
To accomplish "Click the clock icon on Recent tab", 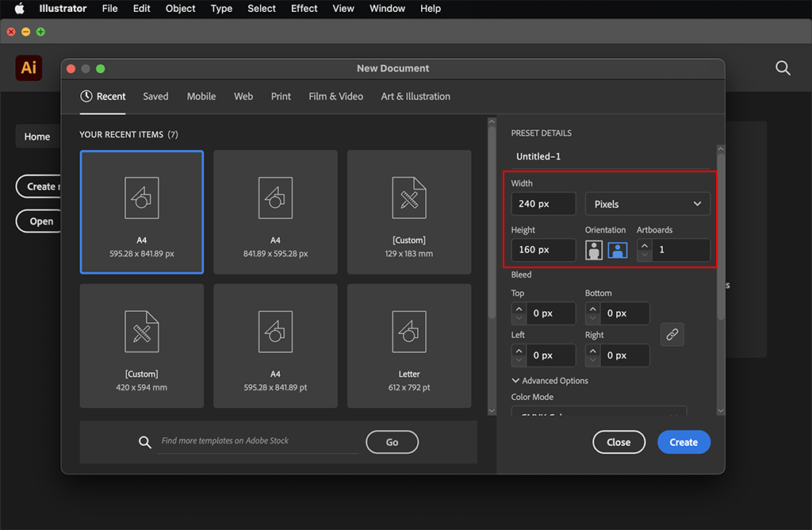I will 86,96.
